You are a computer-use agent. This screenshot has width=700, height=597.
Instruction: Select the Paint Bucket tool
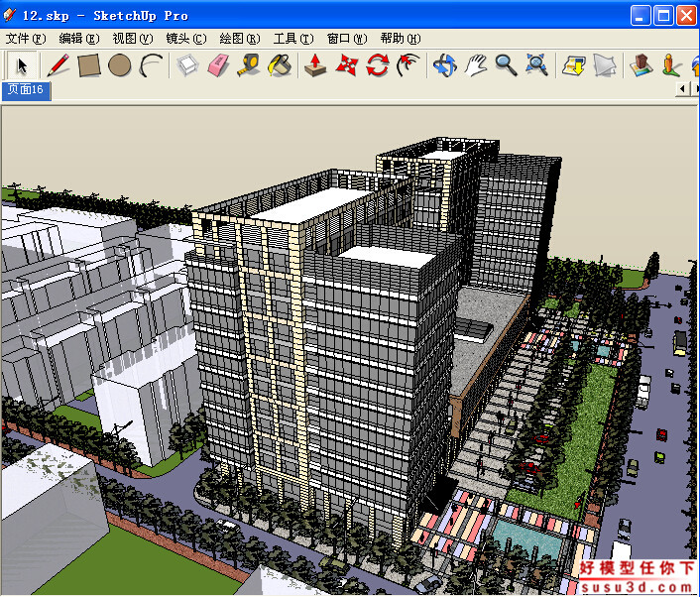point(280,65)
